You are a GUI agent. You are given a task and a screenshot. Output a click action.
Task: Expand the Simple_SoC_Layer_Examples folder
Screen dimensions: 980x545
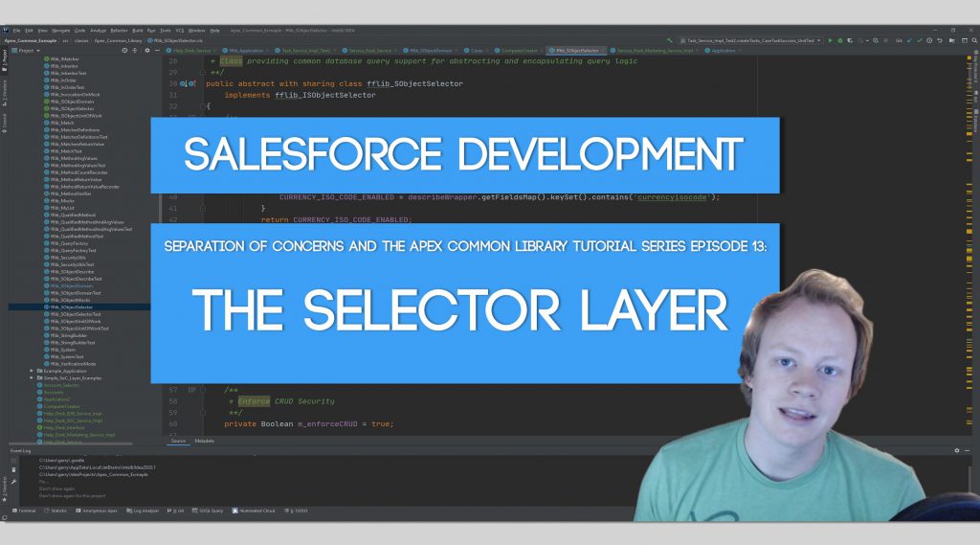32,378
